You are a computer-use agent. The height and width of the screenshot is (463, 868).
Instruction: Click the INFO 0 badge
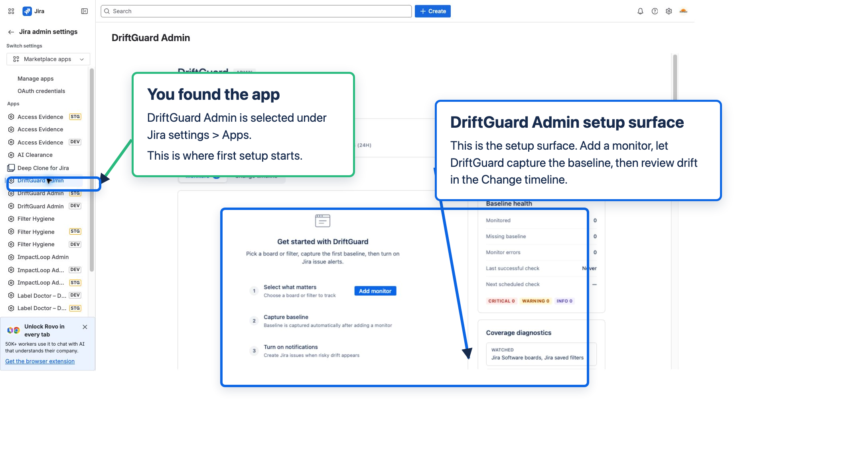[x=564, y=301]
